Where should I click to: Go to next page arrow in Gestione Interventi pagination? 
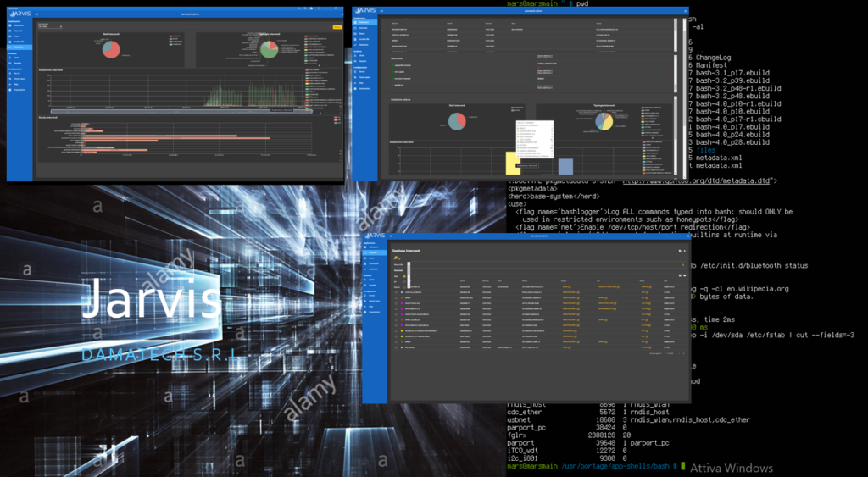[x=684, y=353]
